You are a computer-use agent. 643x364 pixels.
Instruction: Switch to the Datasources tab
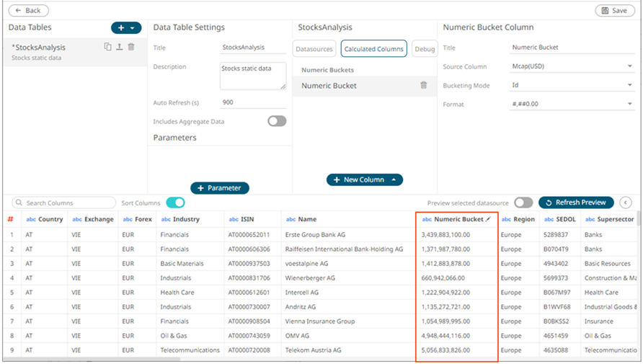(316, 49)
